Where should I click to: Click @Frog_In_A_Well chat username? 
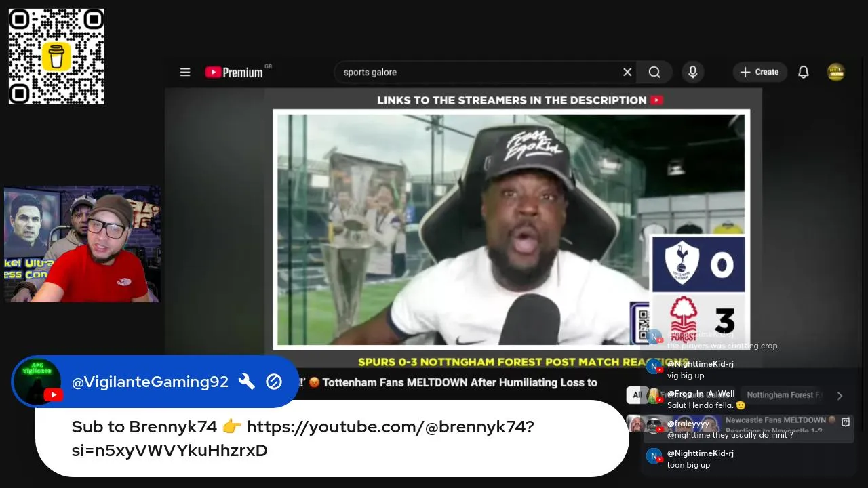pos(701,394)
